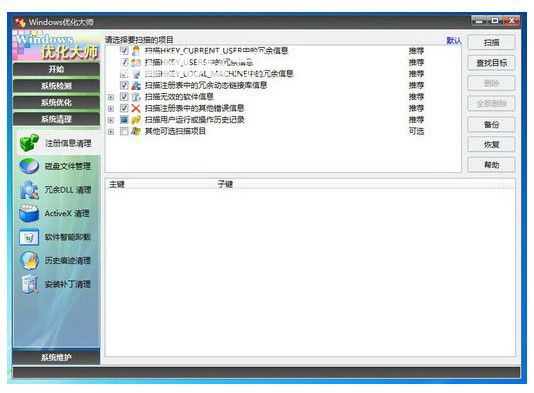Uncheck 扫描注册表中的其他错误信息 checkbox
The height and width of the screenshot is (393, 534).
(124, 108)
